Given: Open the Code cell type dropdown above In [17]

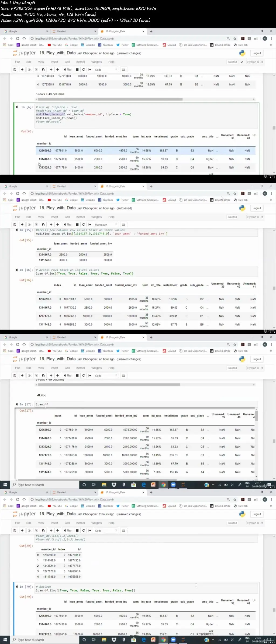Looking at the screenshot, I should 106,376.
